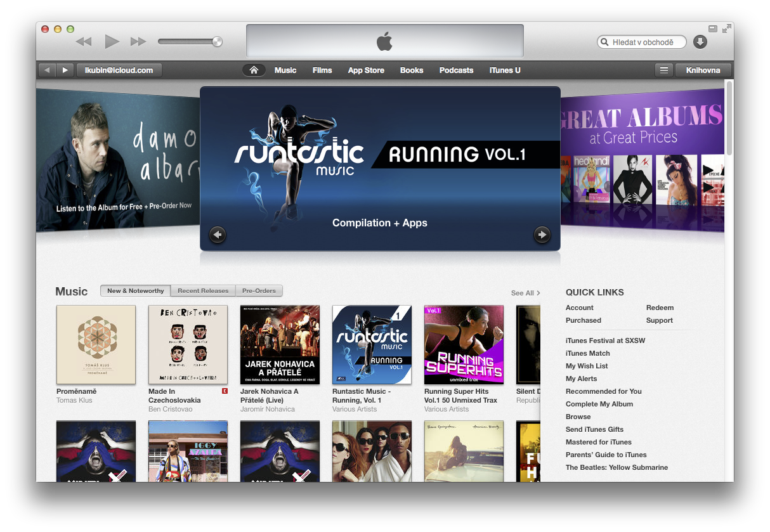The height and width of the screenshot is (532, 770).
Task: Click artist name Jaromír Nohavica
Action: pos(268,410)
